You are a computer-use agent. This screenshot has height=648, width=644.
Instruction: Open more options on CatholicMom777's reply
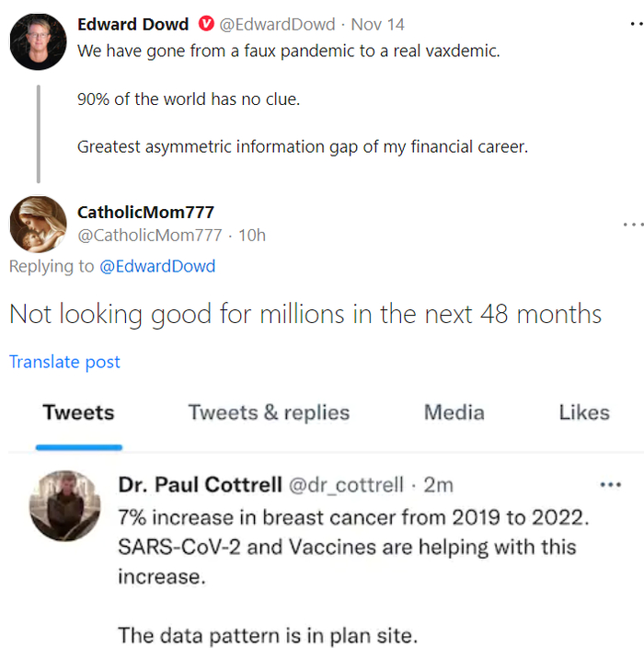[x=632, y=225]
